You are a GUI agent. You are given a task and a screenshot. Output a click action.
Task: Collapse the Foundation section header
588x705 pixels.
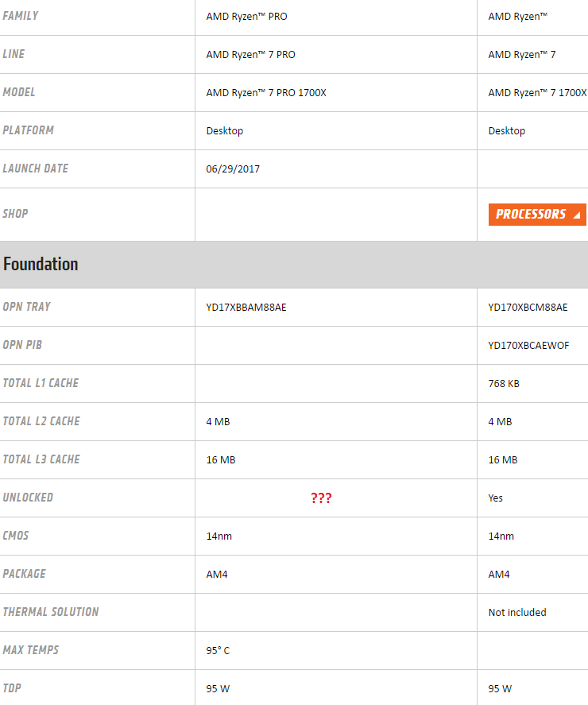coord(41,264)
